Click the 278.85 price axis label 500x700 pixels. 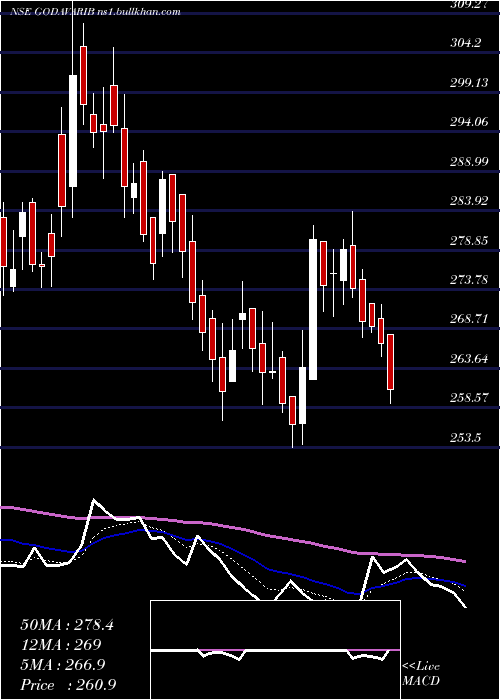tap(469, 241)
